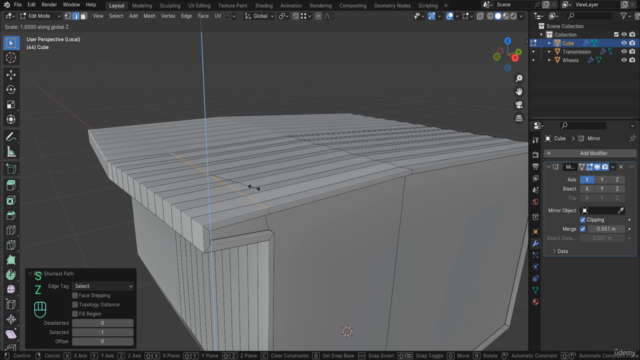Screen dimensions: 640x360
Task: Toggle Mirror Axis X button
Action: click(x=587, y=180)
